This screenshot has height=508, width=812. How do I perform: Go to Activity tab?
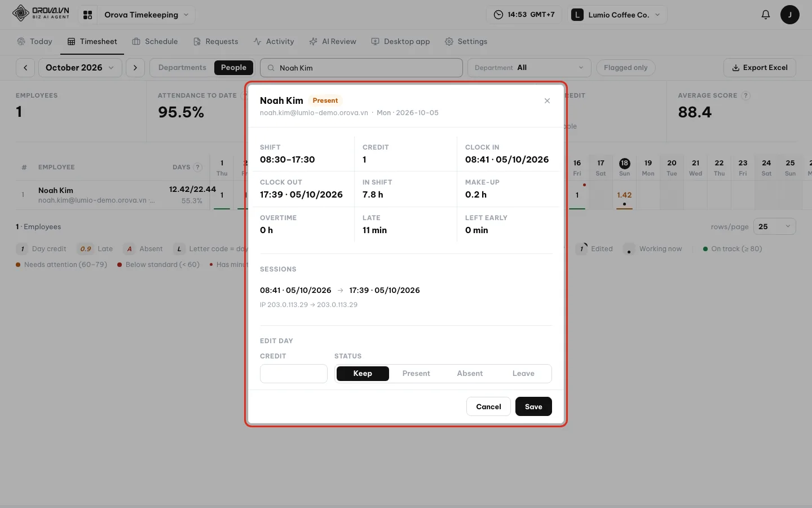[x=273, y=42]
